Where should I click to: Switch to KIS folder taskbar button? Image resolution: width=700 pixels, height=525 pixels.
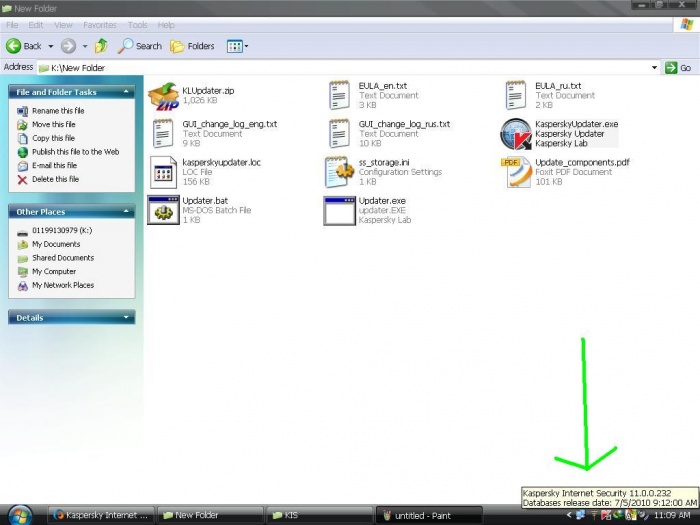(x=319, y=515)
